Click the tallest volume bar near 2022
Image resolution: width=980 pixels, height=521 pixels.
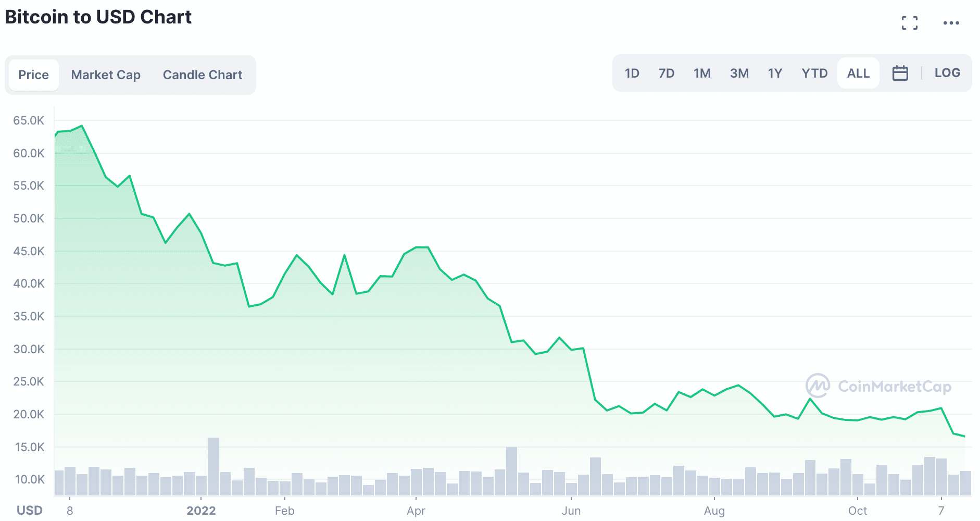[x=213, y=466]
